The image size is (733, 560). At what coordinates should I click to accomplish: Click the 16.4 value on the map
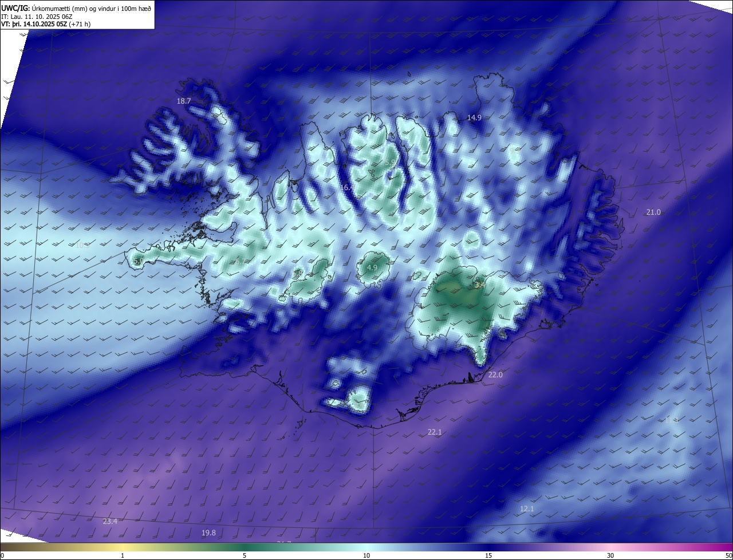pyautogui.click(x=346, y=188)
